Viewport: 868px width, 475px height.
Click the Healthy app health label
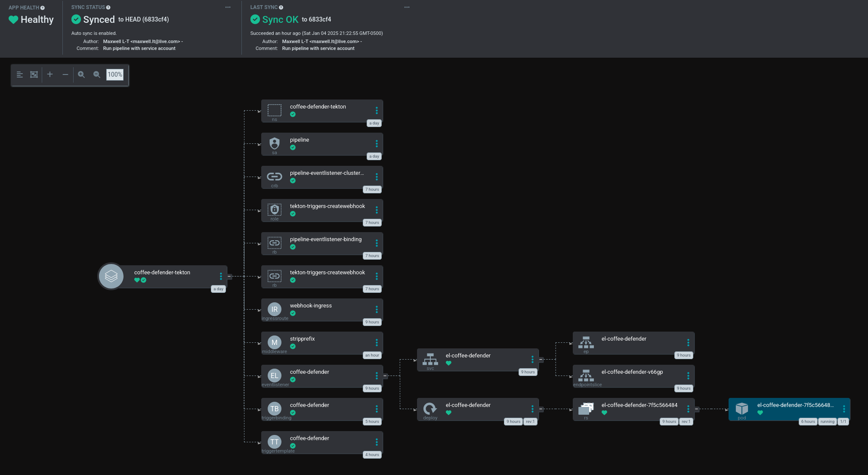[x=37, y=20]
